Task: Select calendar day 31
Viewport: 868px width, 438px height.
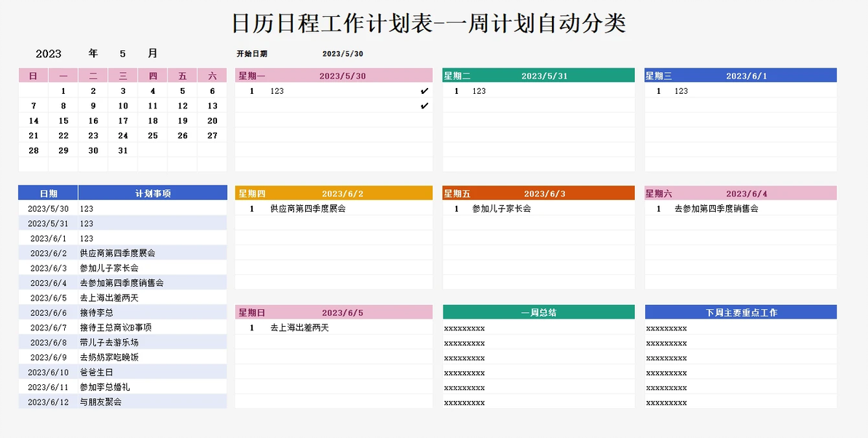Action: (123, 151)
